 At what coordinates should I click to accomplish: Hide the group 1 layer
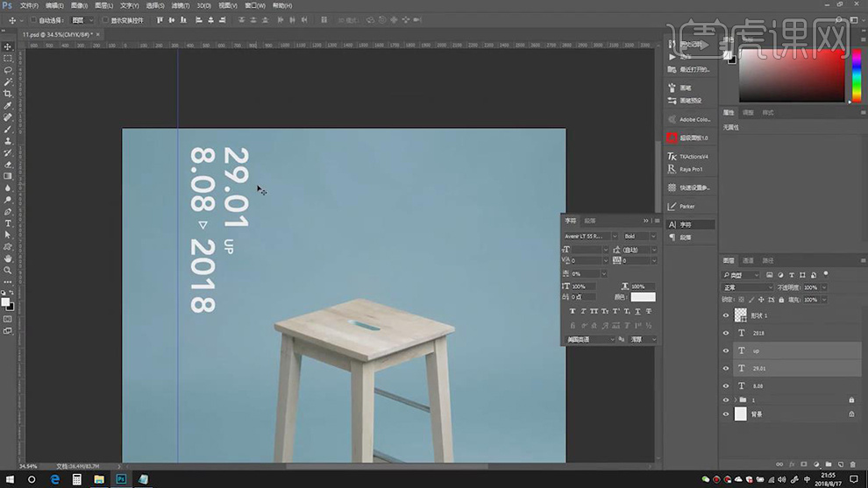click(x=726, y=400)
